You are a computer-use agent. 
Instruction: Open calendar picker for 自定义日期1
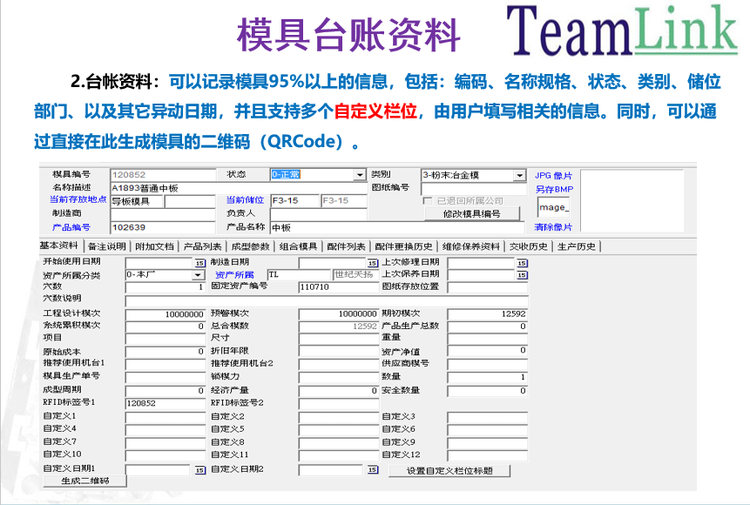[200, 471]
